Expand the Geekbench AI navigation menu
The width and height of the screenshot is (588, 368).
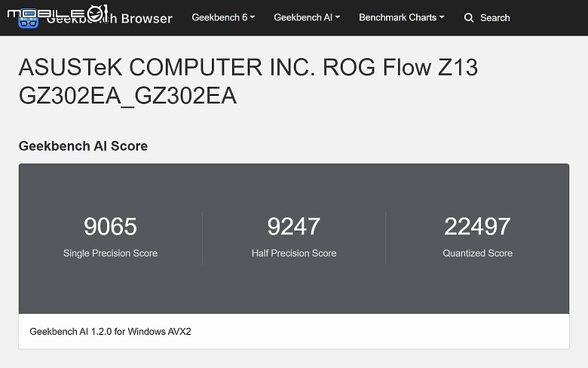307,17
